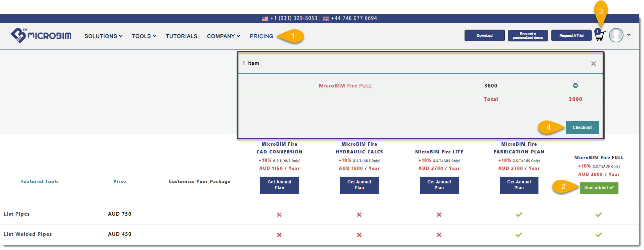The height and width of the screenshot is (250, 644).
Task: Click the green Item added button
Action: tap(599, 188)
